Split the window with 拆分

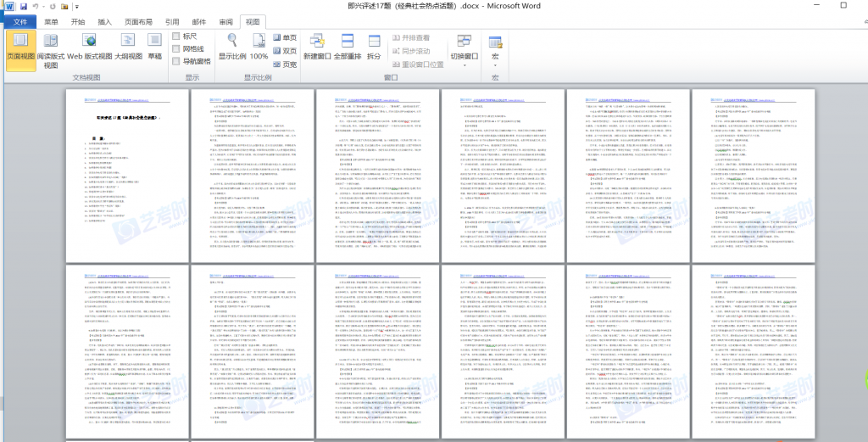pos(374,47)
